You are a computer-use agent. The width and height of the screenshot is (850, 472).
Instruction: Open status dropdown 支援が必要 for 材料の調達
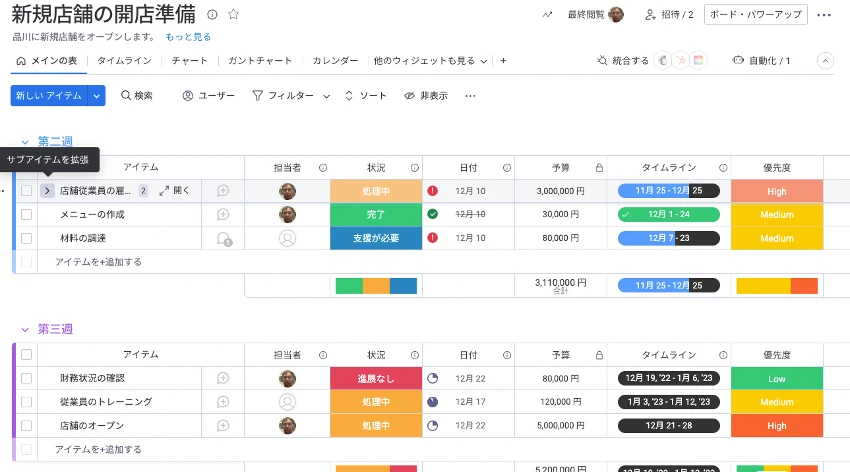pyautogui.click(x=376, y=238)
